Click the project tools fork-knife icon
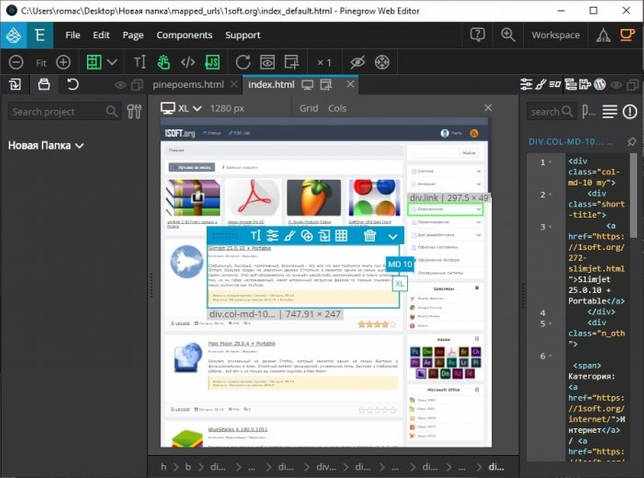This screenshot has height=478, width=644. click(134, 111)
